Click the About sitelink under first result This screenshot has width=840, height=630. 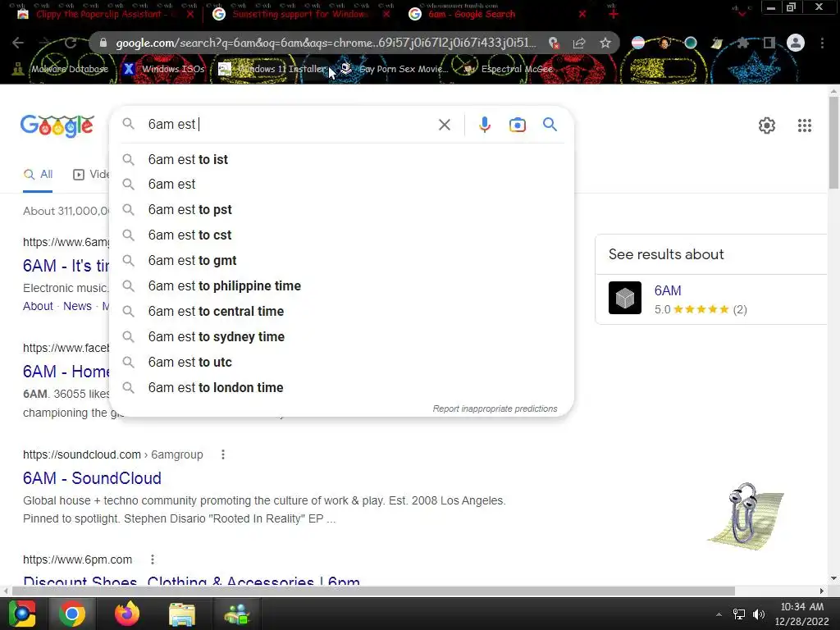click(38, 306)
